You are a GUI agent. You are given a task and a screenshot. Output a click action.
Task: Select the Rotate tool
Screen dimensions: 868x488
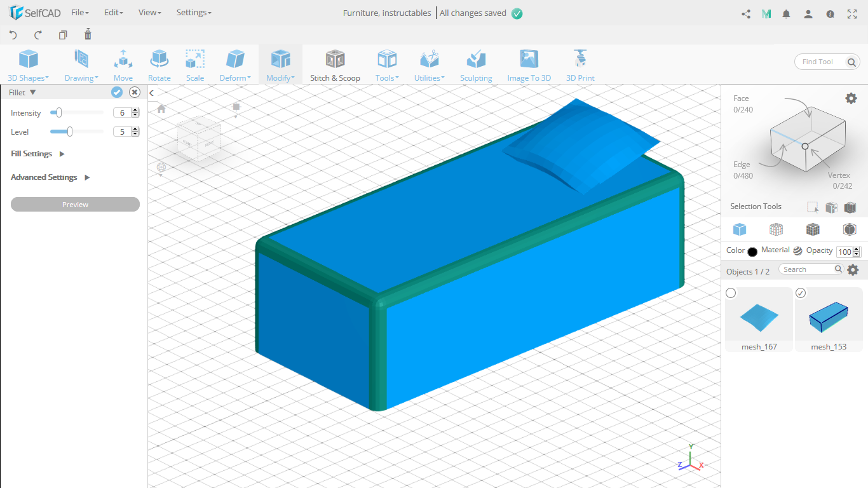[x=159, y=65]
